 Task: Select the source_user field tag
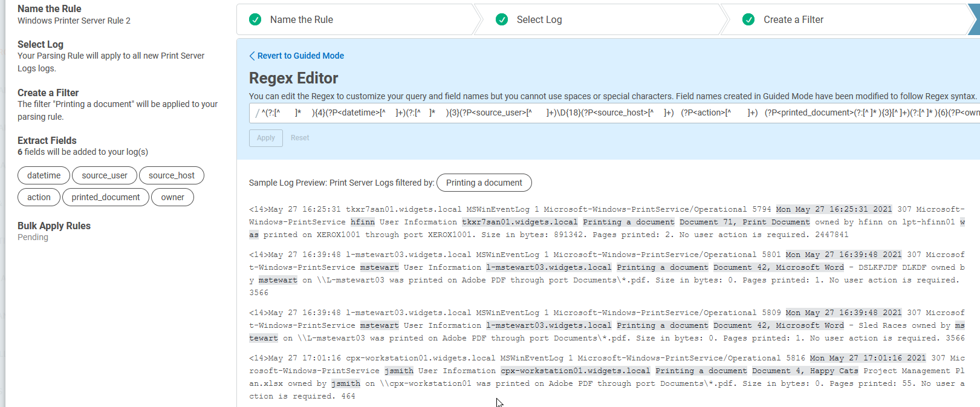pyautogui.click(x=105, y=175)
